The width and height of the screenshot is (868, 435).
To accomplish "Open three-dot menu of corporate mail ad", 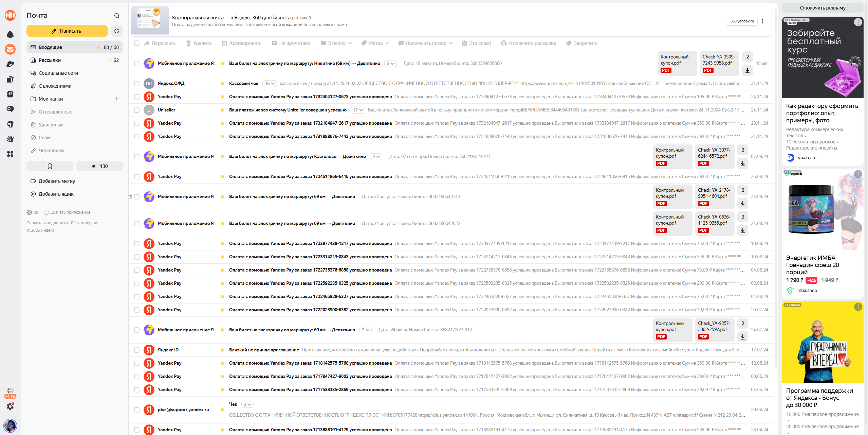I will 762,21.
